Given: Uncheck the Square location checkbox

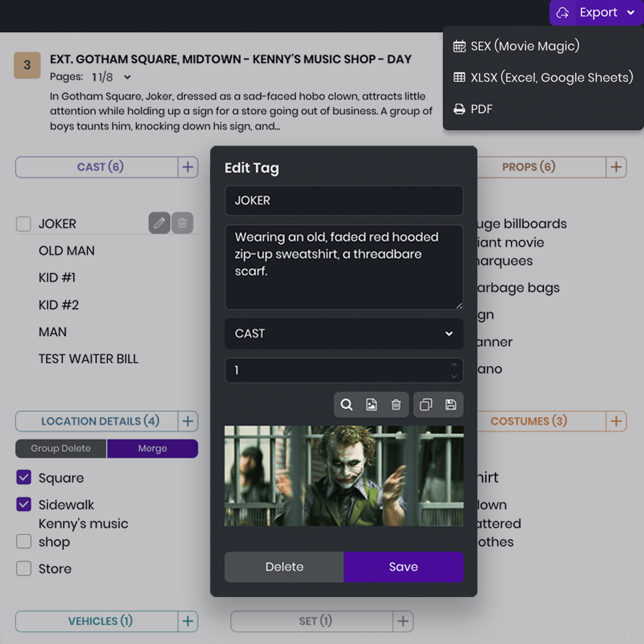Looking at the screenshot, I should [24, 477].
